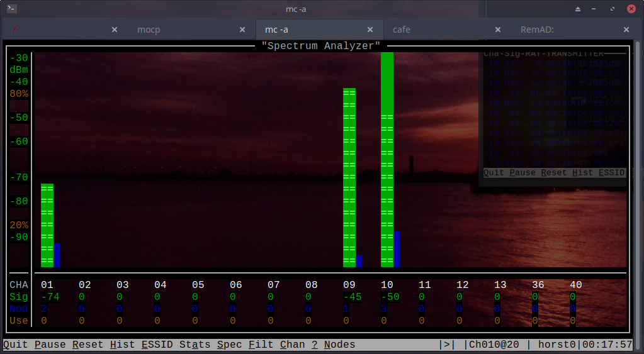Open Stats in the bottom menu
Image resolution: width=644 pixels, height=354 pixels.
[195, 345]
